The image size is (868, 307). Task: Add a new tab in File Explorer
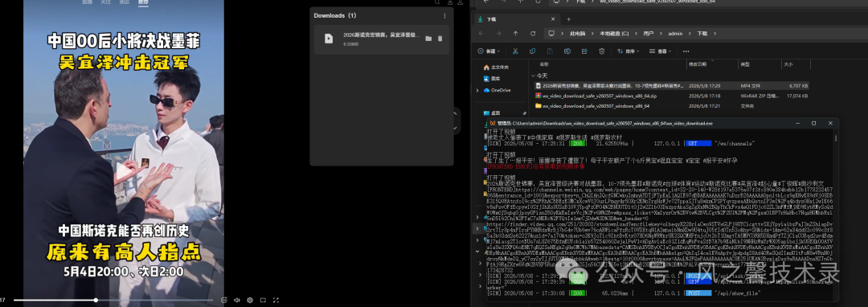point(568,19)
